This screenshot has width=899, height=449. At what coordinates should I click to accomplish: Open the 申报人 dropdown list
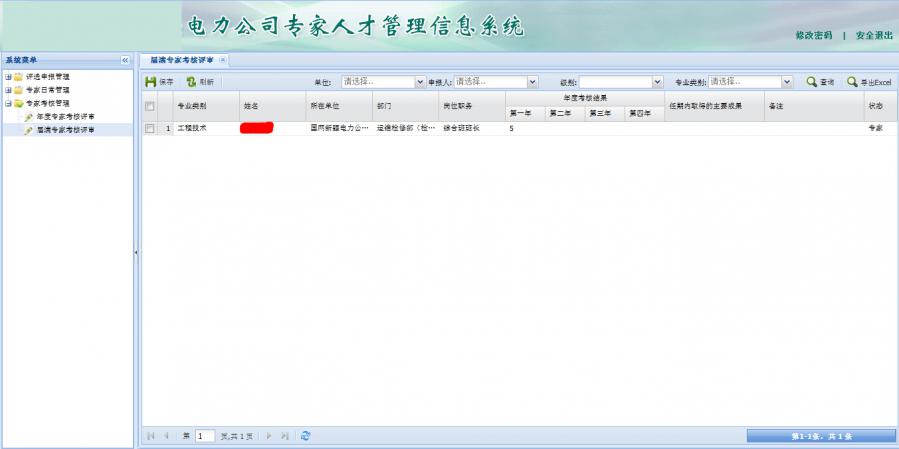[x=532, y=82]
